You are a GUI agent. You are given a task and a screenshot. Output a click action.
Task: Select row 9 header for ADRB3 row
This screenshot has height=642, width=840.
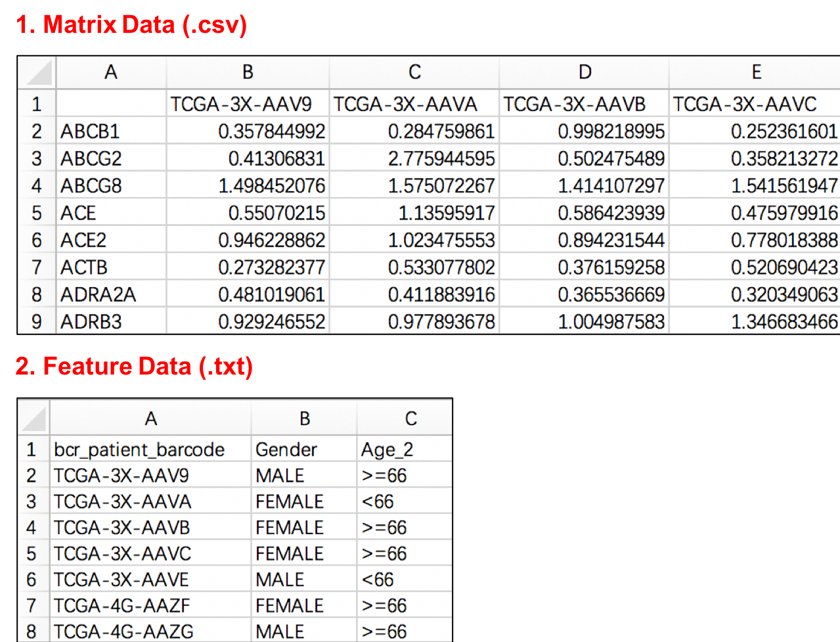pyautogui.click(x=37, y=321)
